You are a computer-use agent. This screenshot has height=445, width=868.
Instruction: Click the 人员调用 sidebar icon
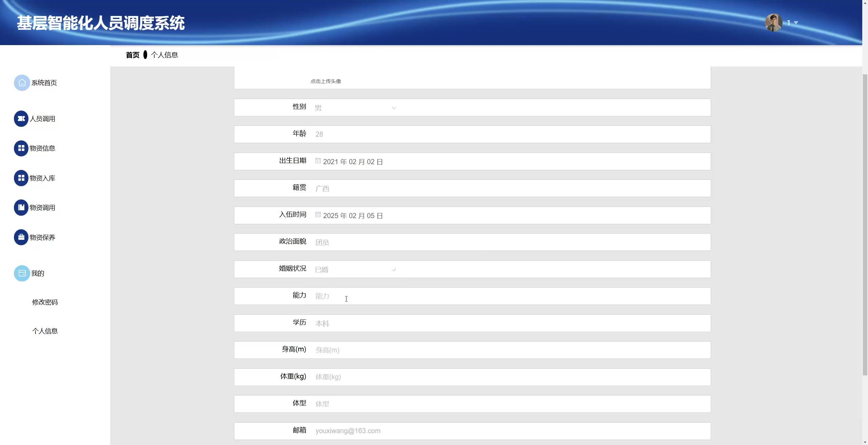click(x=21, y=119)
